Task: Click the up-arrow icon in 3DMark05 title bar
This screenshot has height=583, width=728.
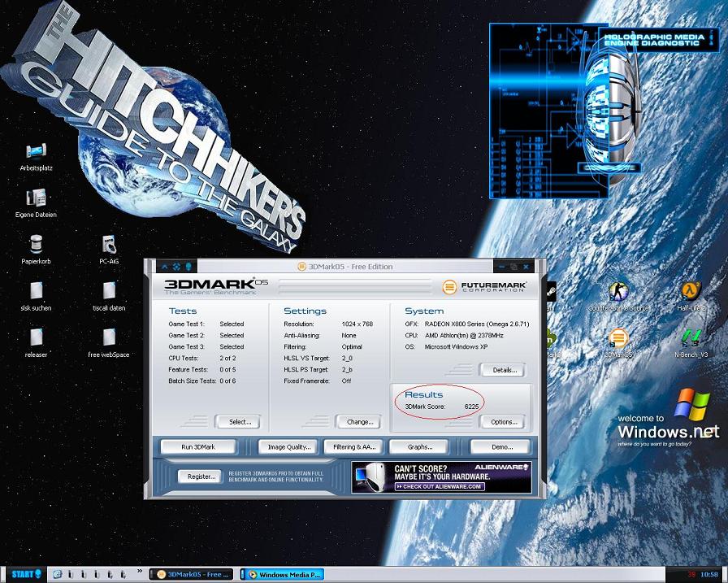Action: pos(165,267)
